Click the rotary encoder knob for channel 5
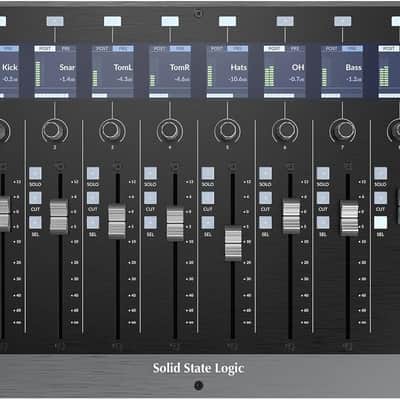Image resolution: width=400 pixels, height=400 pixels. [227, 130]
